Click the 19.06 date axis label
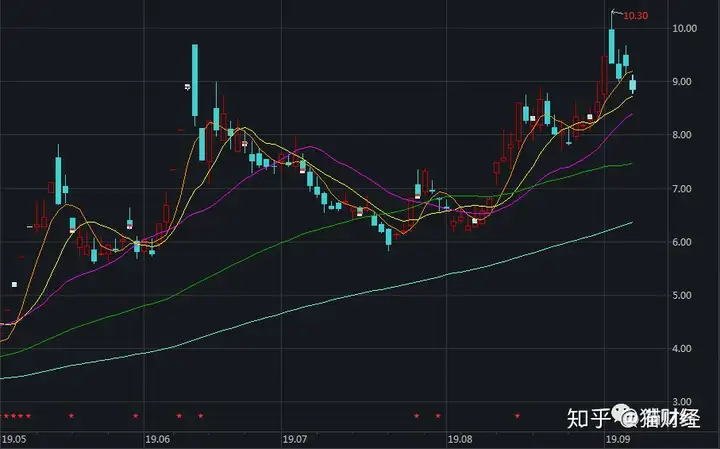The height and width of the screenshot is (449, 720). [158, 439]
